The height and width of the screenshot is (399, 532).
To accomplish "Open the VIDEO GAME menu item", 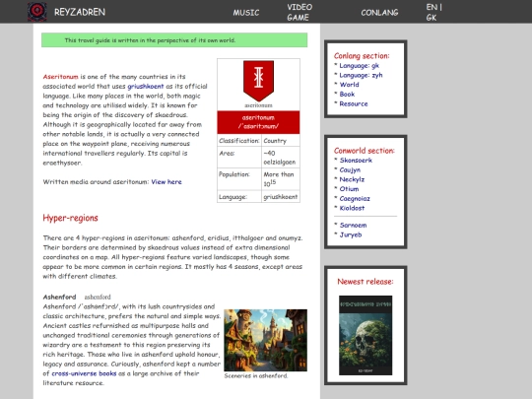I will coord(299,12).
